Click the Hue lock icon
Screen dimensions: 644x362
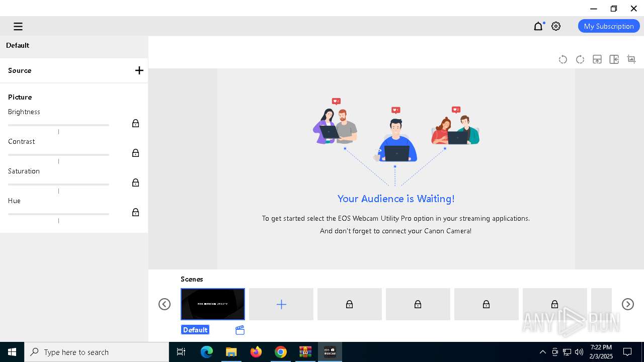pyautogui.click(x=135, y=212)
